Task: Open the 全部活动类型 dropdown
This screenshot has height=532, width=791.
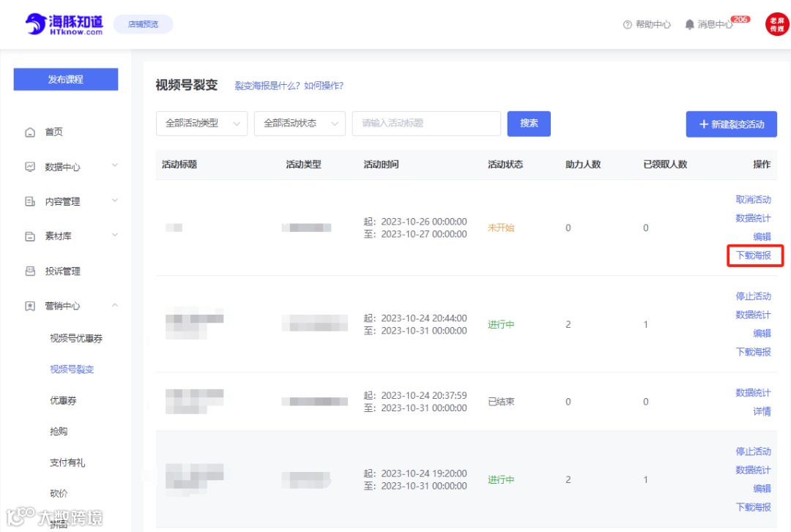Action: [x=202, y=124]
